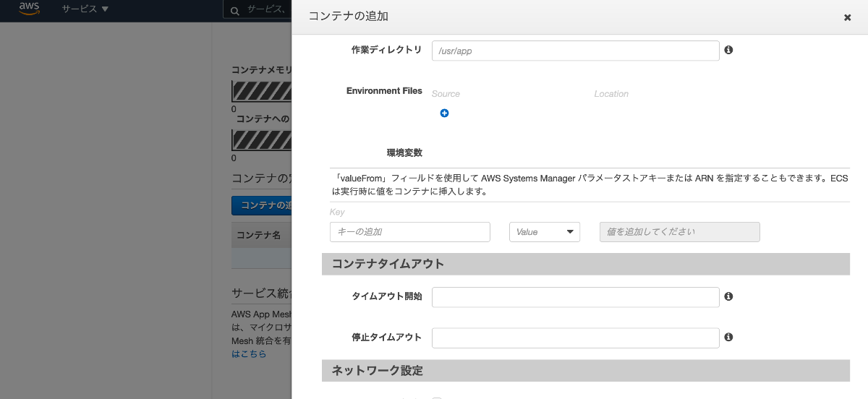Focus the タイムアウト開始 input

click(575, 297)
